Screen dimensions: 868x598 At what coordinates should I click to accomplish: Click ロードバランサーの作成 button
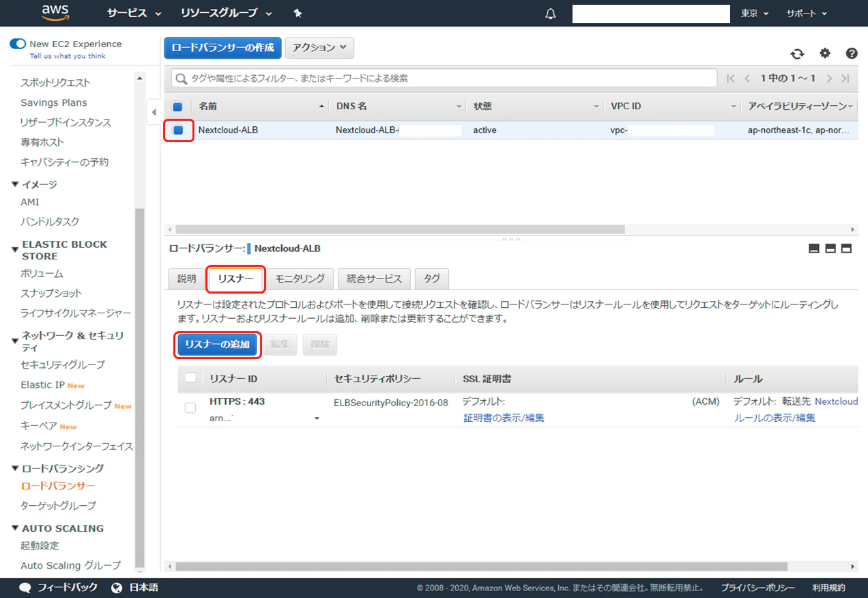pyautogui.click(x=222, y=48)
